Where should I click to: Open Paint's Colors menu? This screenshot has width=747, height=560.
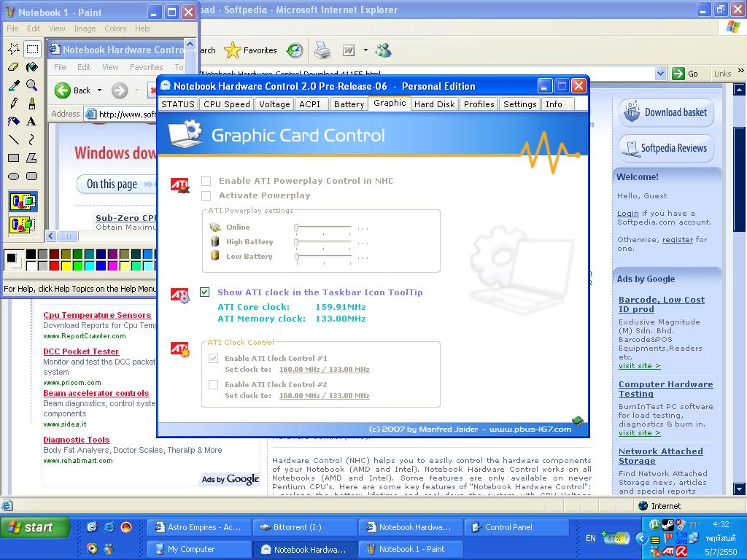tap(115, 28)
